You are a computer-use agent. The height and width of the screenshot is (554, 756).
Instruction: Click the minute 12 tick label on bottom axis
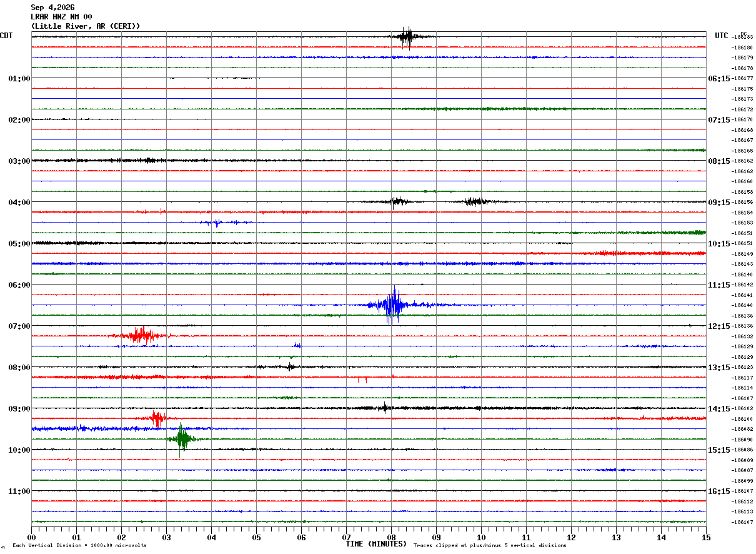(571, 538)
